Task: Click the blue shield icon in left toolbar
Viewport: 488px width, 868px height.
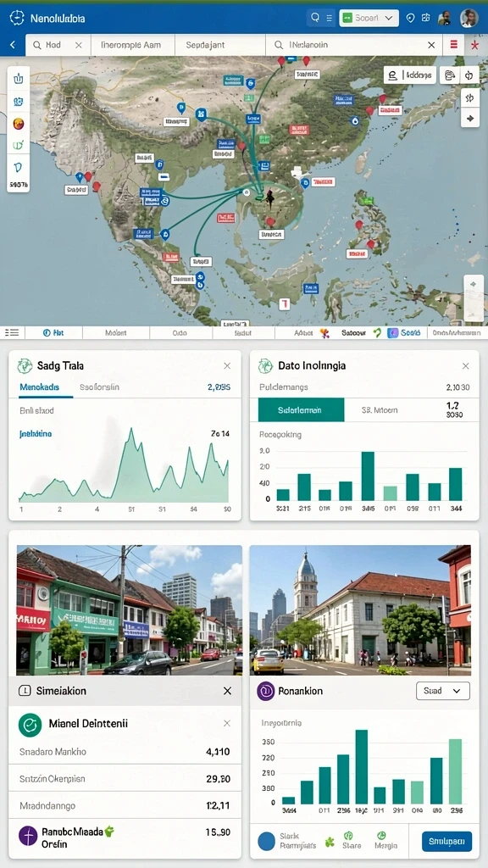Action: tap(19, 167)
